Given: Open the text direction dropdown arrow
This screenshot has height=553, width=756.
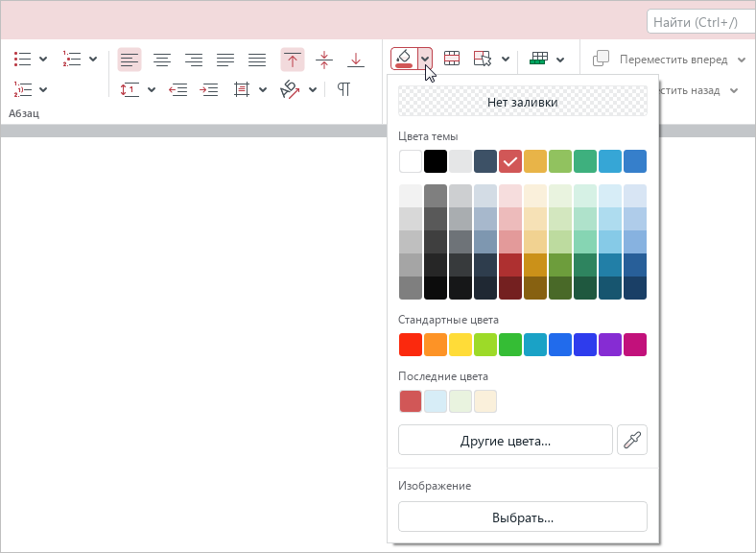Looking at the screenshot, I should pos(313,89).
